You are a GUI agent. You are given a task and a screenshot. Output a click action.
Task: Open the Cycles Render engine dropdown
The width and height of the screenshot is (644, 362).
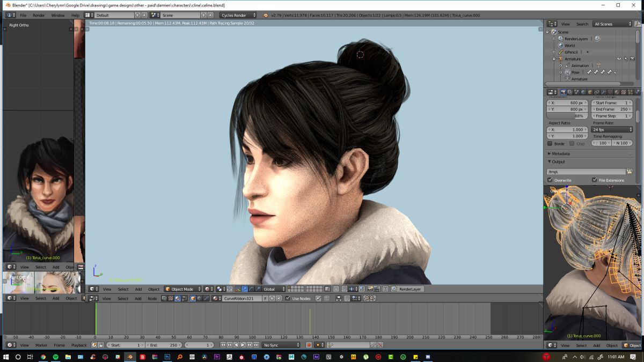pyautogui.click(x=238, y=15)
